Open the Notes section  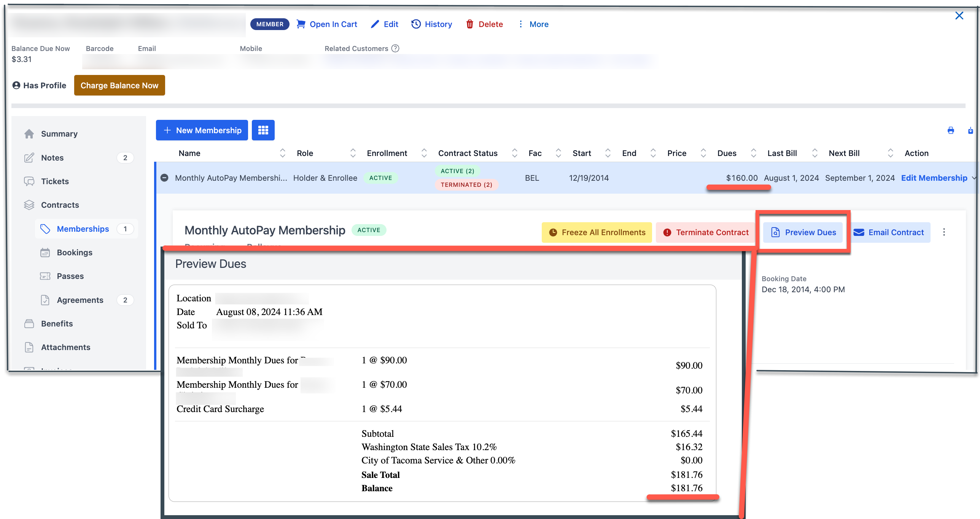pos(52,158)
